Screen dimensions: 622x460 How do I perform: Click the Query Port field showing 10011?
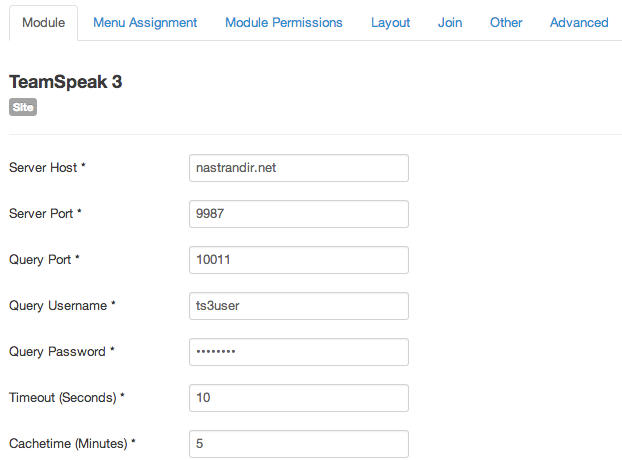pos(299,260)
